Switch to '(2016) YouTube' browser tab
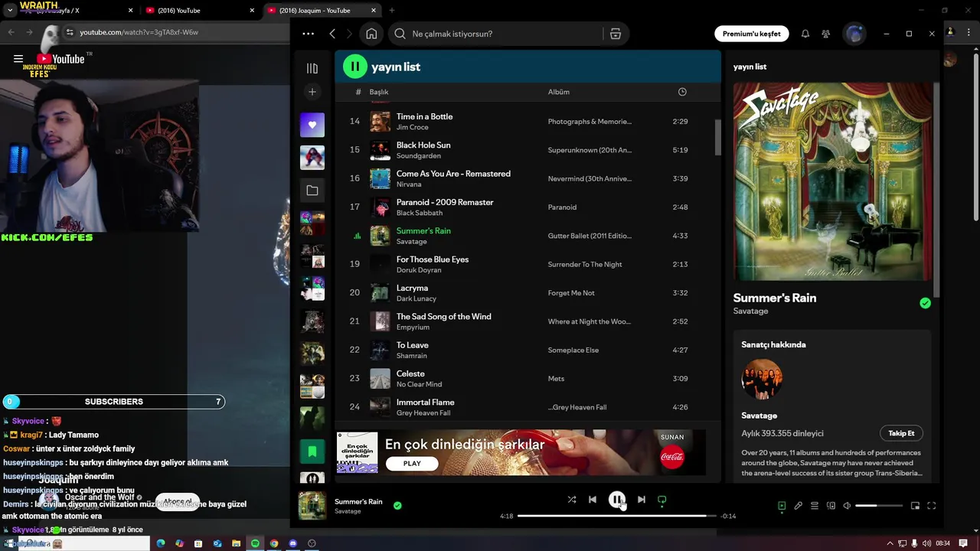Screen dimensions: 980x551 [200, 11]
